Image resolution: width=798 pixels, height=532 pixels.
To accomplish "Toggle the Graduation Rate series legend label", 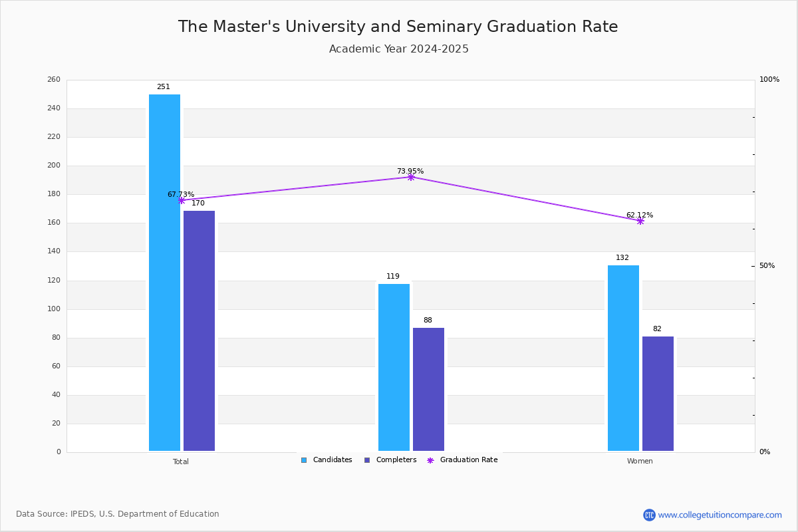I will pos(469,460).
